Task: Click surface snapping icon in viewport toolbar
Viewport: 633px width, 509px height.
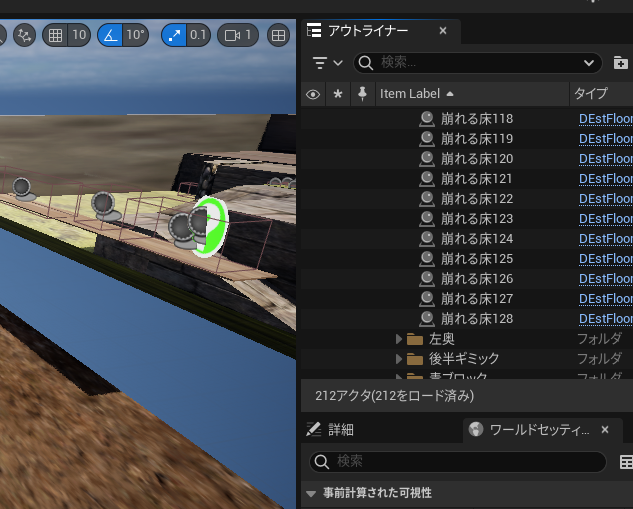Action: point(24,36)
